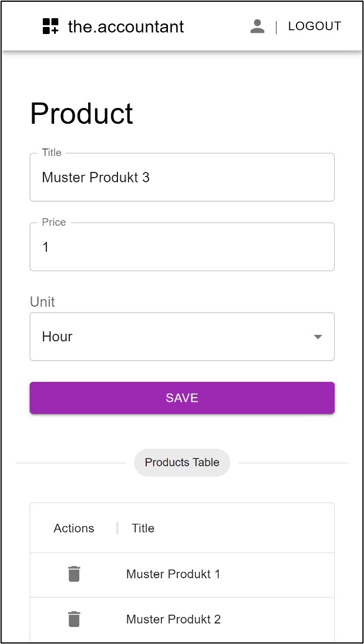Open the user profile icon

click(258, 26)
